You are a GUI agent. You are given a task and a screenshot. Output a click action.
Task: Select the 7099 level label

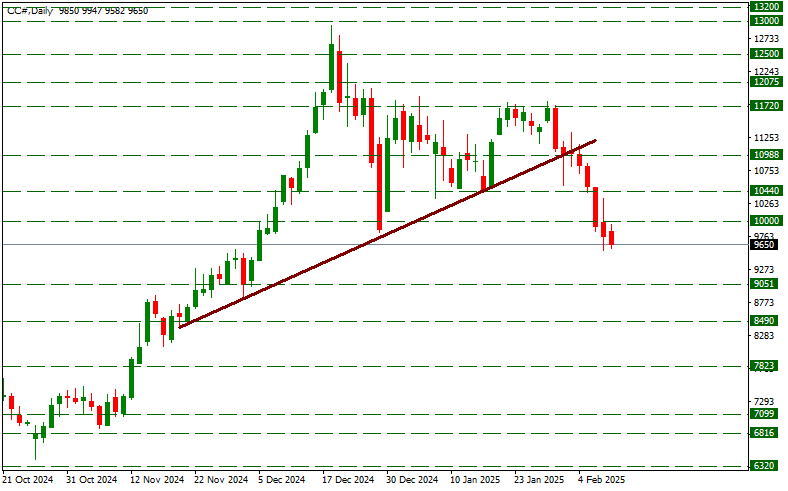[765, 414]
